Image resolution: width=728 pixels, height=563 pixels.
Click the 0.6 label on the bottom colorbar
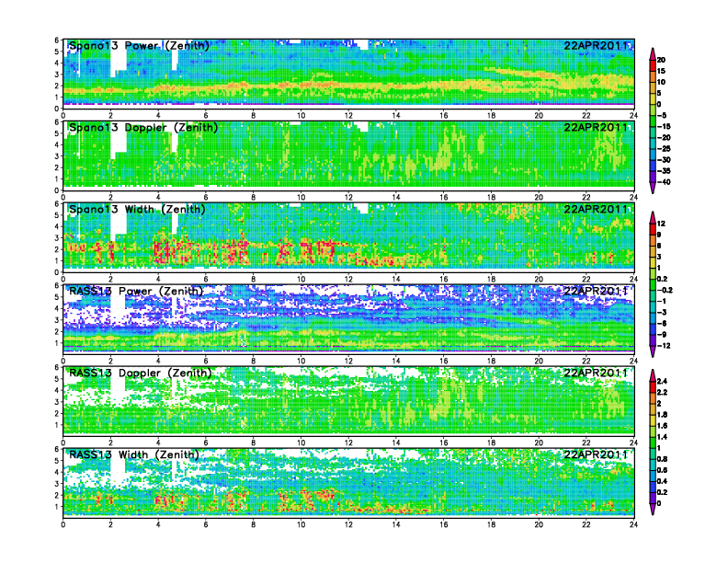[662, 470]
